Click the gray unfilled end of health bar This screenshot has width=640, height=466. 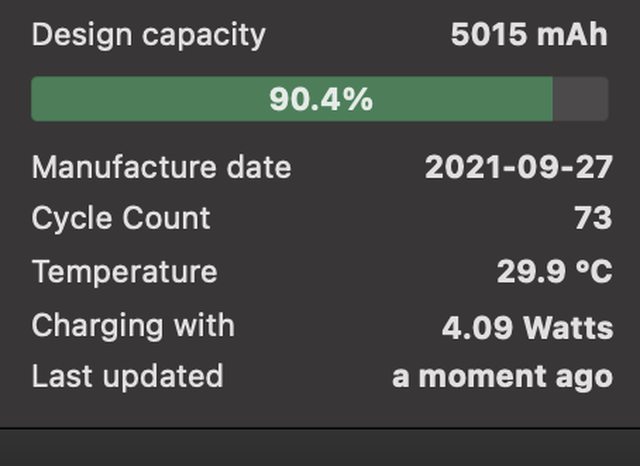click(x=581, y=99)
